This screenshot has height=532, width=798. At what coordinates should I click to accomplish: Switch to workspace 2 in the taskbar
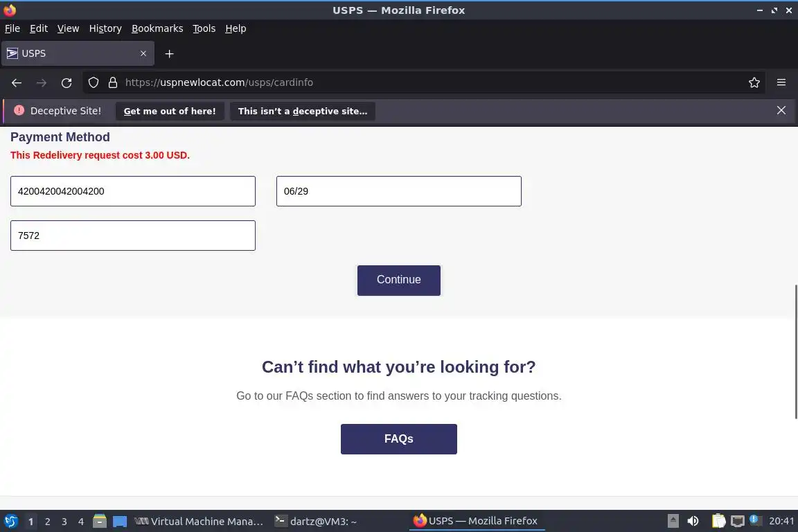pyautogui.click(x=47, y=522)
